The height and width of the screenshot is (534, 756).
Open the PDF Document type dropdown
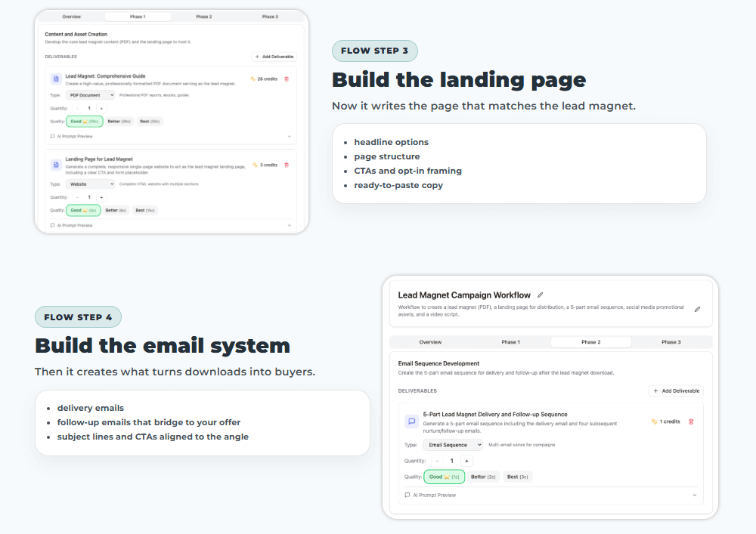[90, 95]
